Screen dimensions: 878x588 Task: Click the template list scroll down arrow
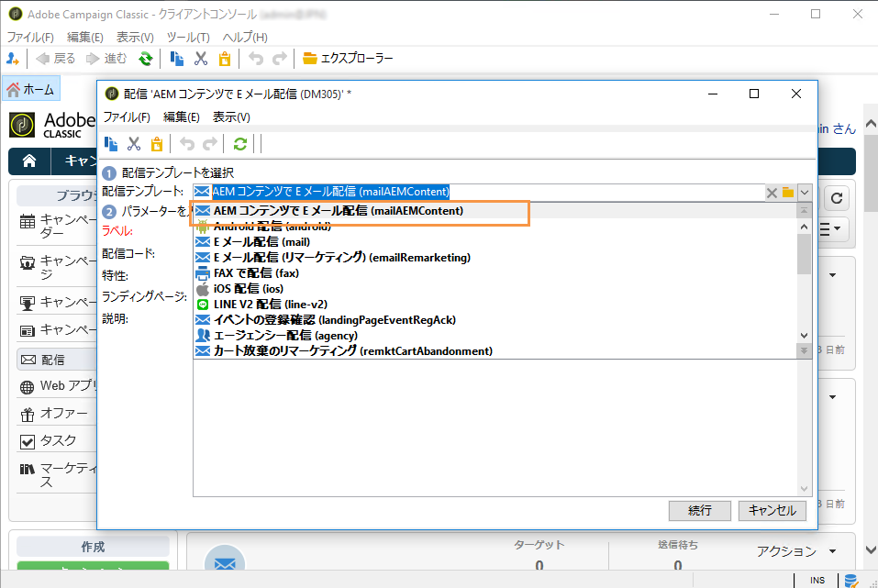pyautogui.click(x=804, y=336)
